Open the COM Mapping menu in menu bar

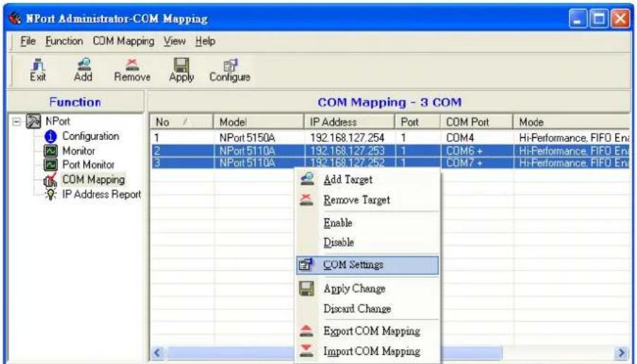pos(124,42)
